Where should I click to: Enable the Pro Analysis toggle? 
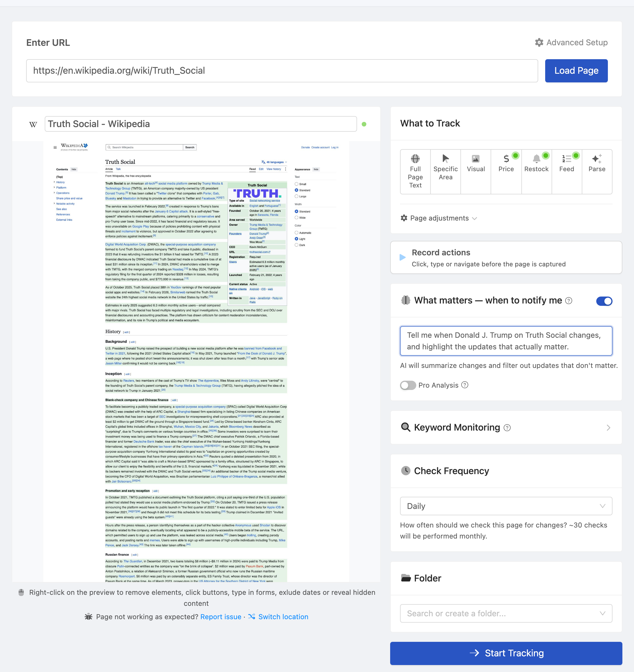click(x=408, y=385)
